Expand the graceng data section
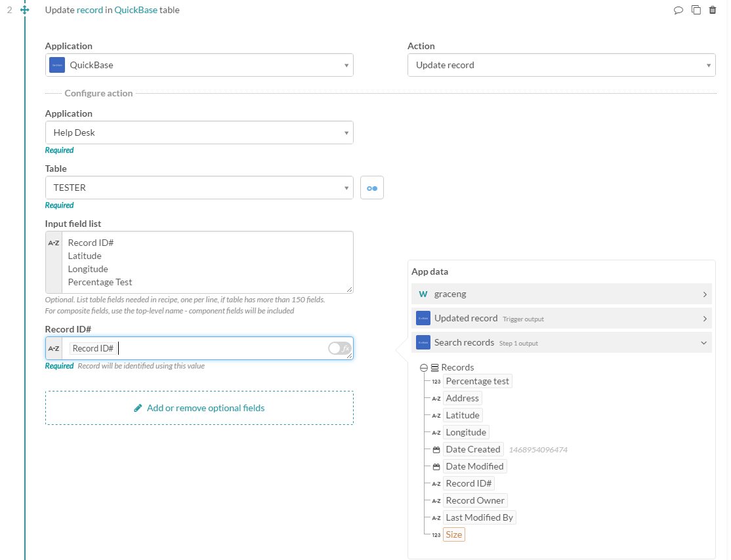The image size is (731, 560). point(561,294)
